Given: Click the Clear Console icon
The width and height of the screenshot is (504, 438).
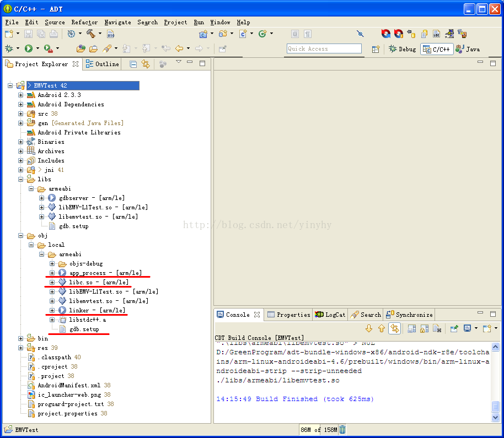Looking at the screenshot, I should pyautogui.click(x=437, y=328).
